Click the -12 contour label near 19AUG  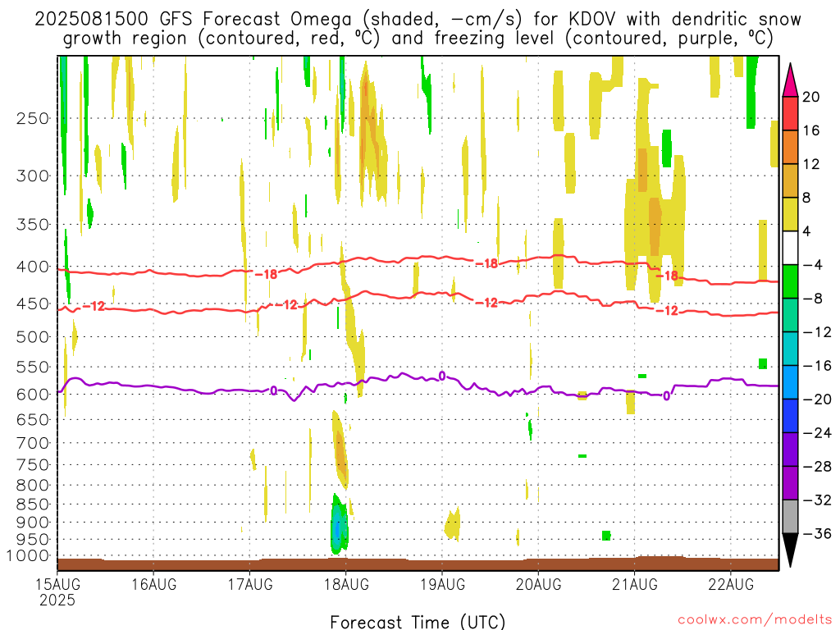coord(487,304)
